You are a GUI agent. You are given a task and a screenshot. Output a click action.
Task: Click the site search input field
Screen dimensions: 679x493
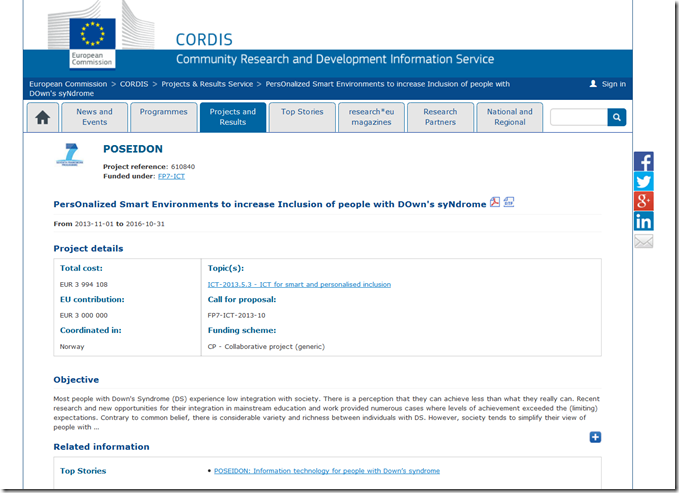pos(579,117)
